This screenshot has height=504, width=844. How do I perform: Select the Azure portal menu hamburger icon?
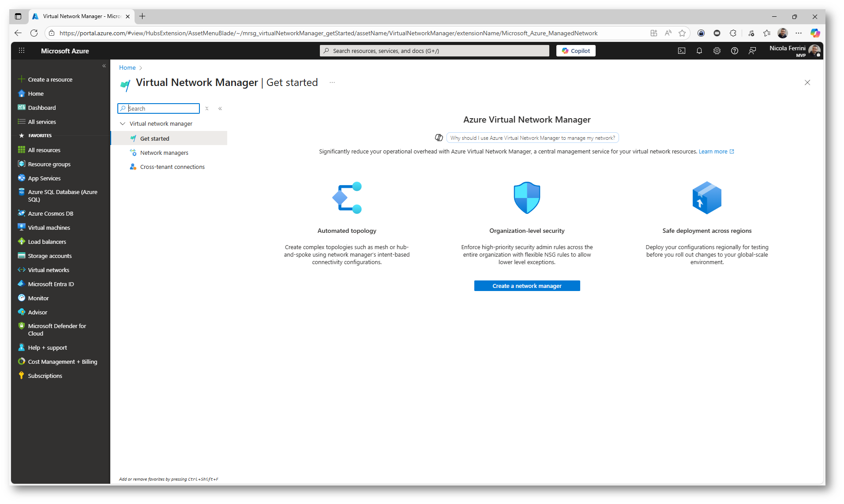coord(21,50)
